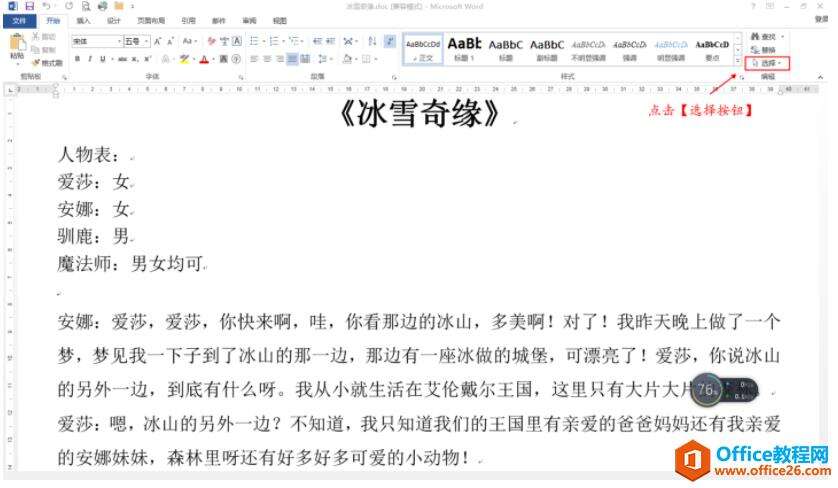Click Replace (替换) in editing group
This screenshot has width=838, height=488.
coord(763,50)
